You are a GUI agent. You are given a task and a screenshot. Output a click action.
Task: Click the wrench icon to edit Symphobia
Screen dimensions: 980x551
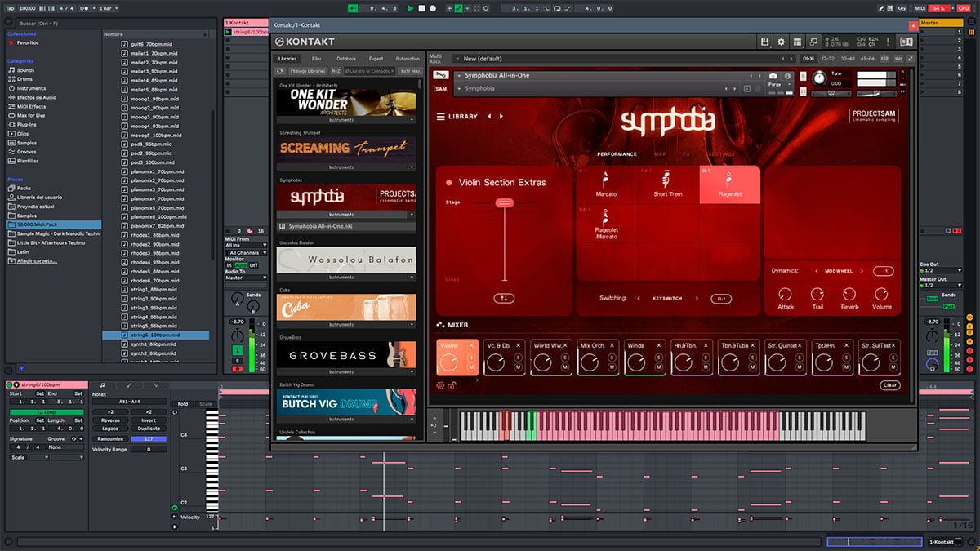441,76
